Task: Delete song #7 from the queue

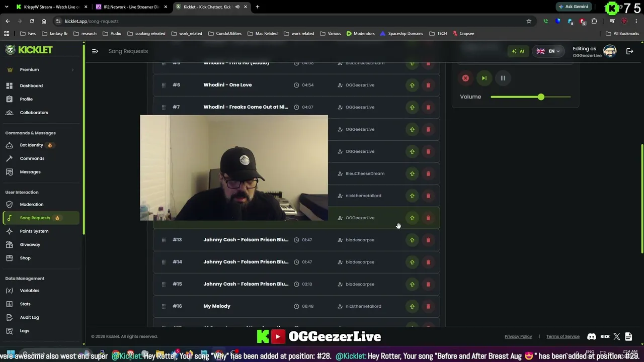Action: pyautogui.click(x=428, y=107)
